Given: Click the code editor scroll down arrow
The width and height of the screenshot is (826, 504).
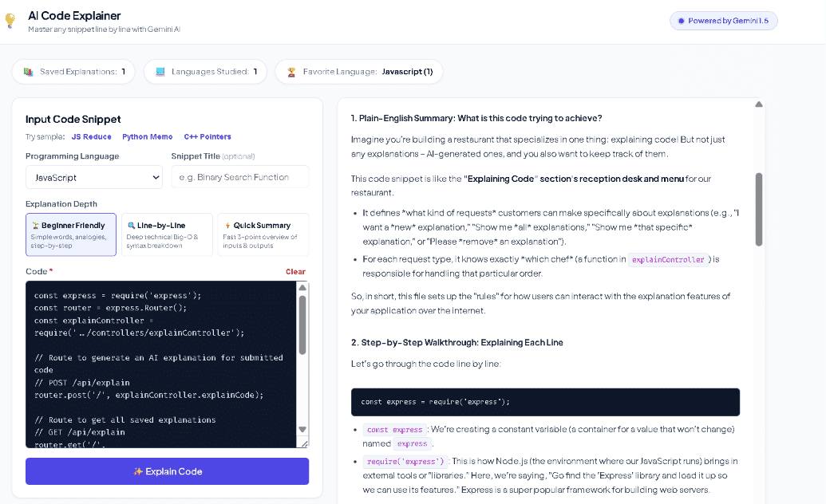Looking at the screenshot, I should 302,429.
